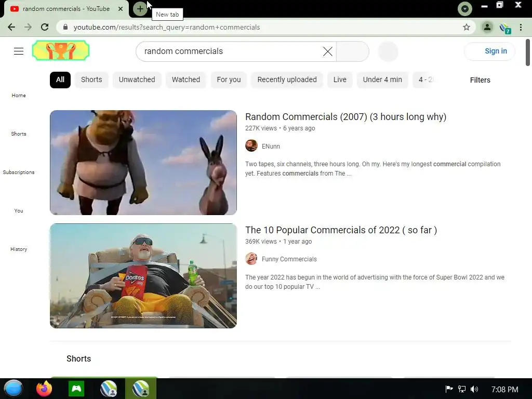
Task: Open the Shrek and Donkey video thumbnail
Action: pos(143,163)
